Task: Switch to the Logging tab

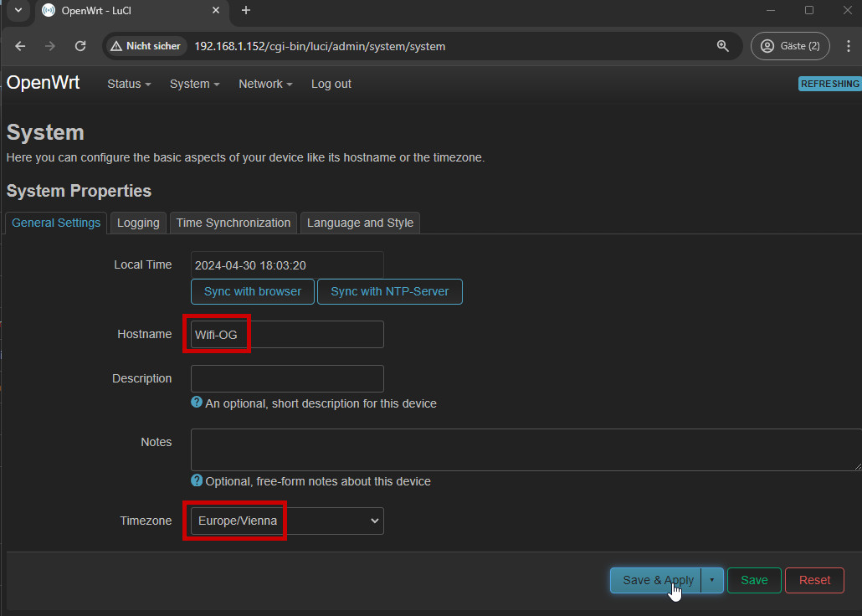Action: coord(138,223)
